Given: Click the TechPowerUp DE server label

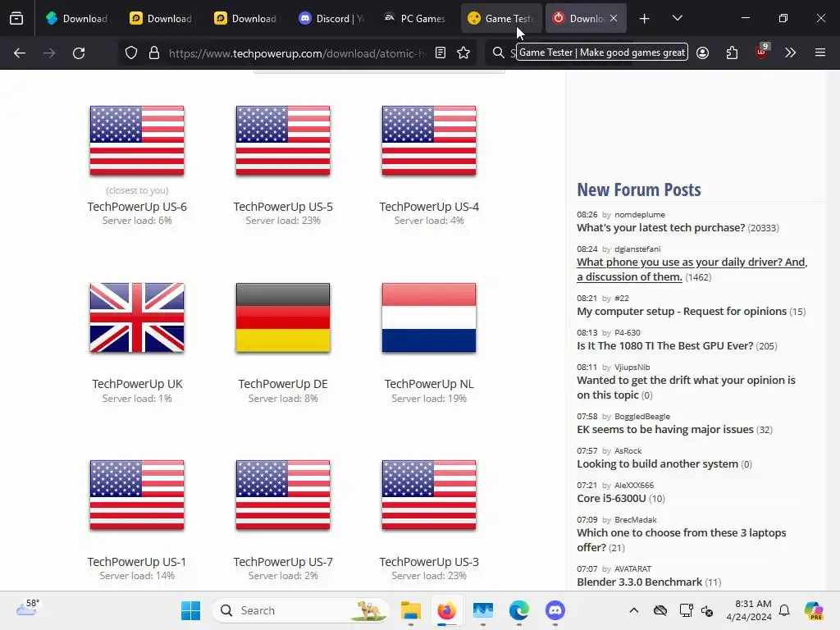Looking at the screenshot, I should tap(283, 384).
